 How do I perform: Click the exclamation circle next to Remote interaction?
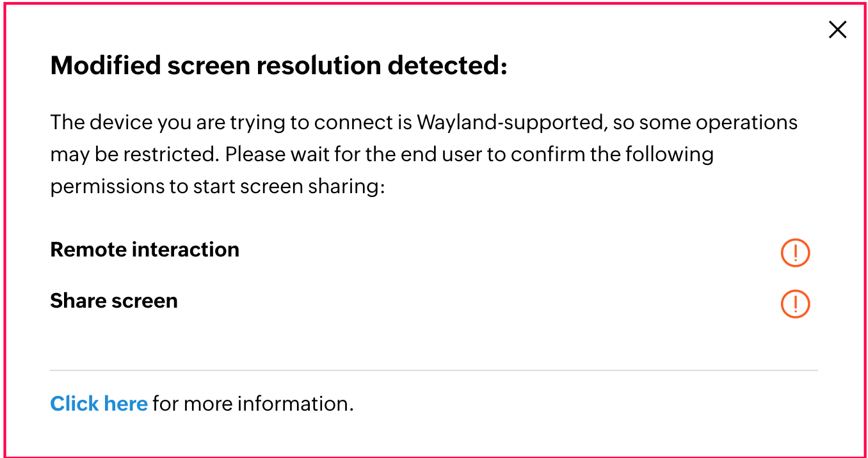[794, 252]
